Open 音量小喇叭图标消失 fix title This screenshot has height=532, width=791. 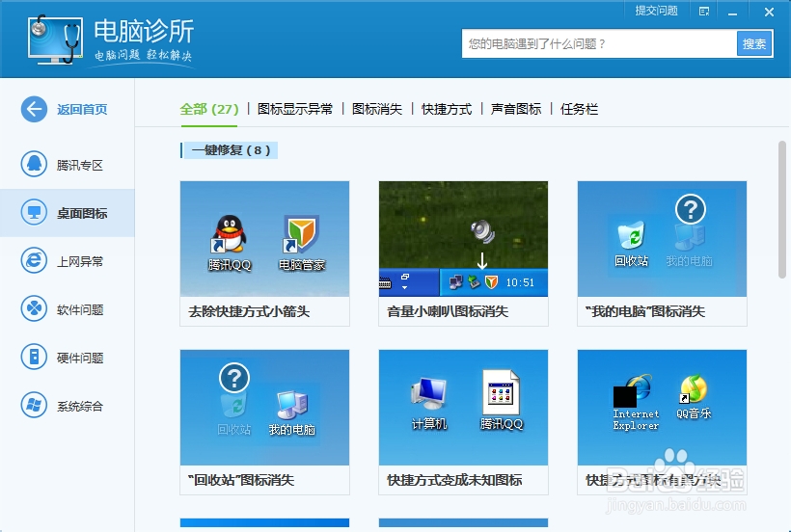[x=448, y=311]
